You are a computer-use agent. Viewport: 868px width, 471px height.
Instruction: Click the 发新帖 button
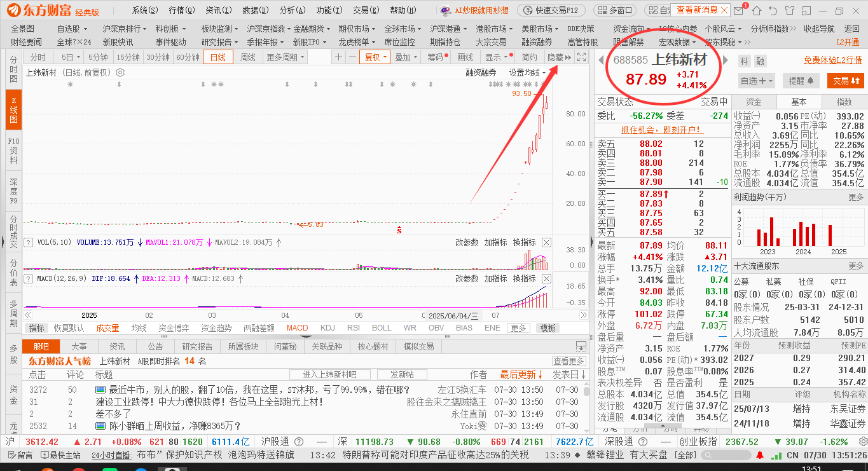pyautogui.click(x=402, y=374)
